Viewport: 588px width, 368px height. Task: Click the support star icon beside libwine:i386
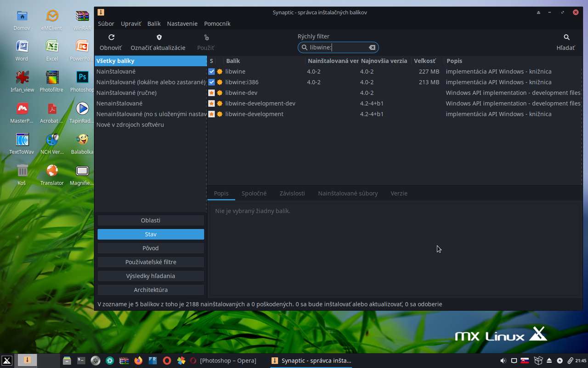coord(220,82)
